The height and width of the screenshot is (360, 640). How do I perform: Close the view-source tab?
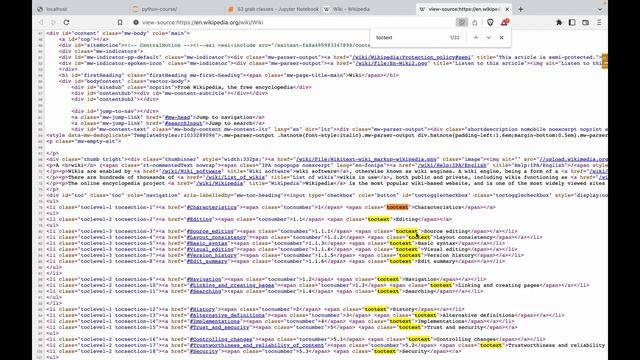coord(507,9)
